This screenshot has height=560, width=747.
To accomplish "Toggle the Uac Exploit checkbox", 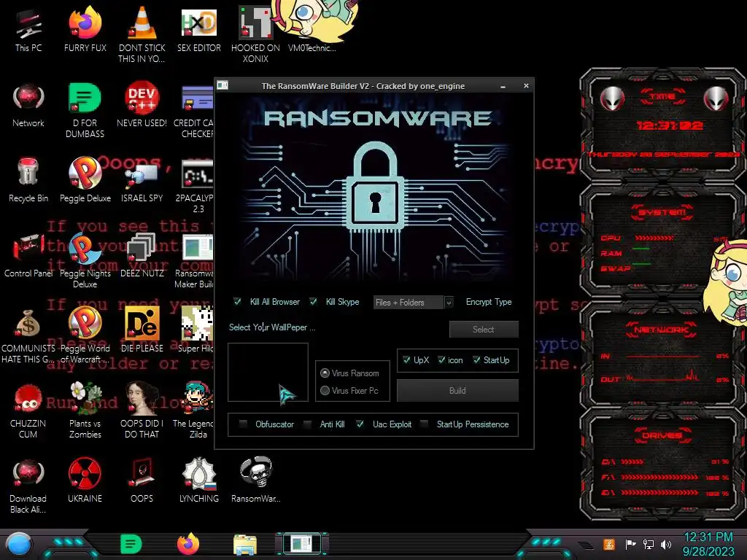I will pyautogui.click(x=360, y=424).
